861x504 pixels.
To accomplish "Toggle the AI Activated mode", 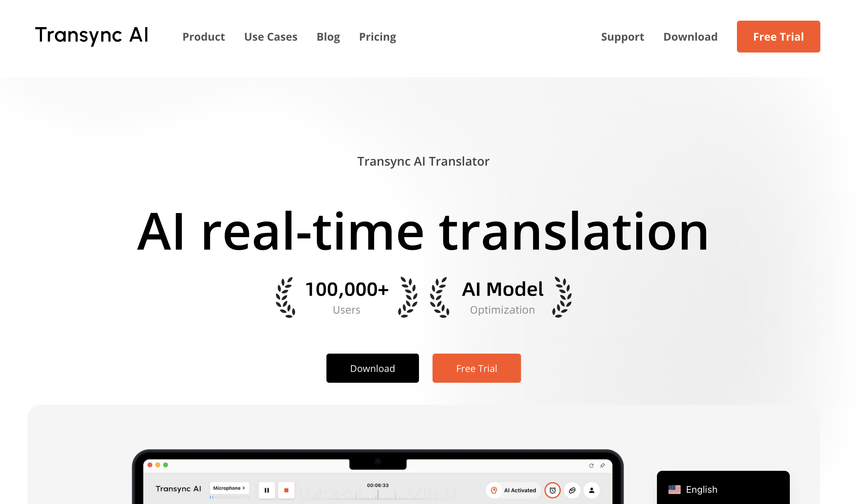I will click(513, 490).
